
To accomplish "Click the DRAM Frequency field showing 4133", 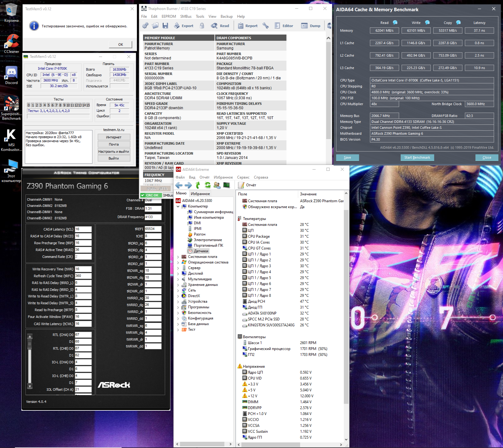I will click(153, 217).
